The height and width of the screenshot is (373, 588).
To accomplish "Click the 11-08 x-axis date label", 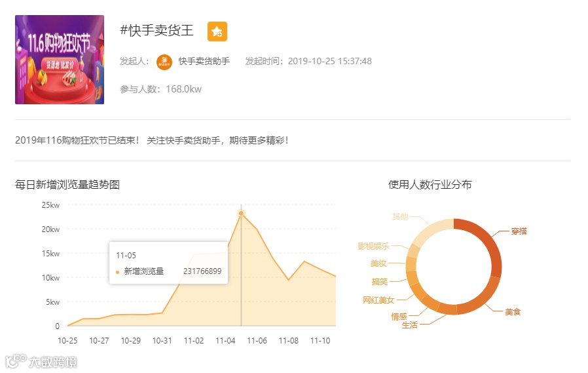I will point(288,341).
